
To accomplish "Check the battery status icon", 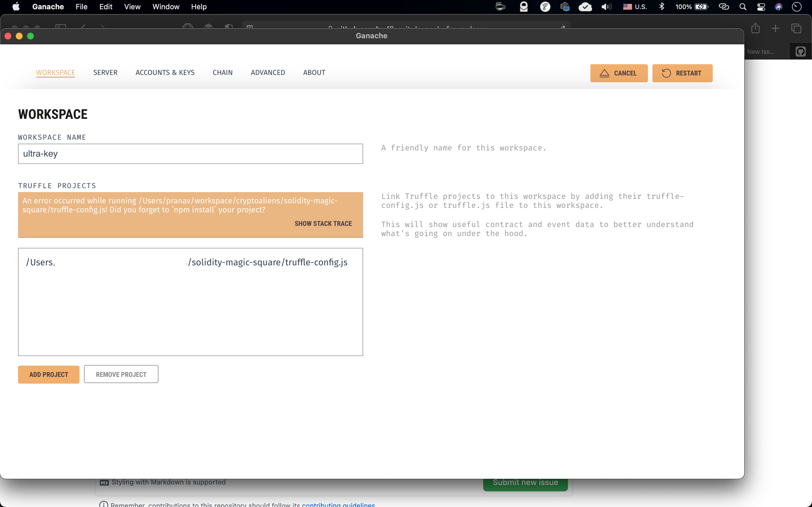I will point(701,6).
